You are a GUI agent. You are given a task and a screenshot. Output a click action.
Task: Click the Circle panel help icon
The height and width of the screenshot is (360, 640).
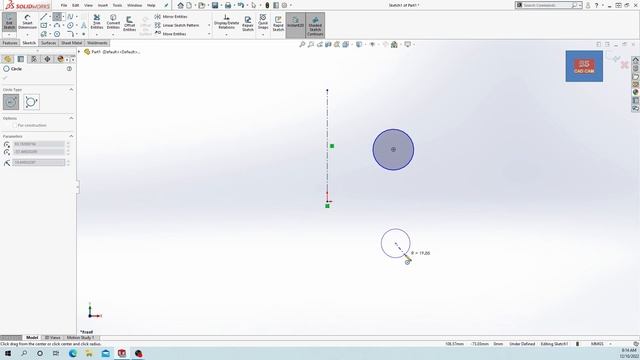point(69,69)
